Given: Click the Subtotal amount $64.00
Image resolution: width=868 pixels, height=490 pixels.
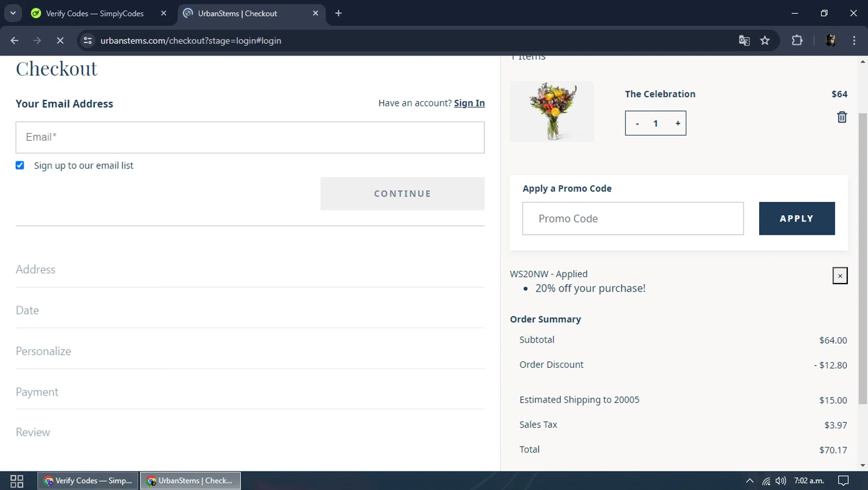Looking at the screenshot, I should pyautogui.click(x=833, y=340).
